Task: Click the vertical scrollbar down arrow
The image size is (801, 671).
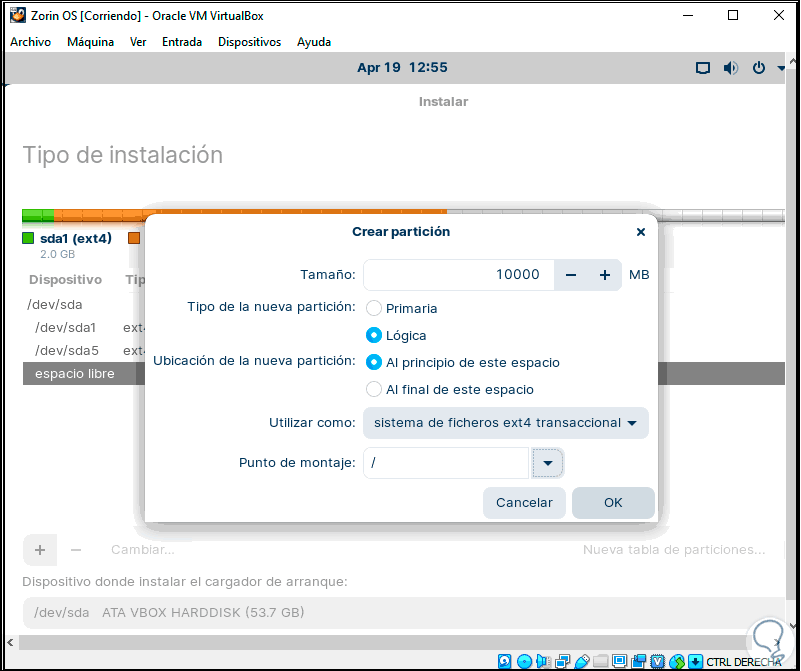Action: pos(792,625)
